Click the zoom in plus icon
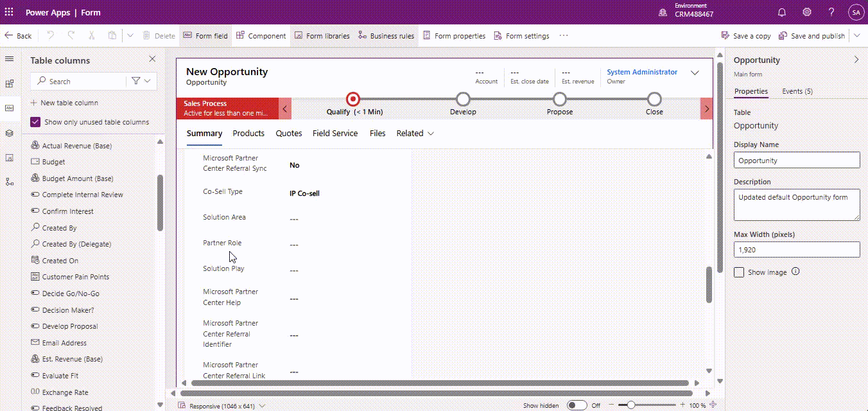 (x=682, y=405)
